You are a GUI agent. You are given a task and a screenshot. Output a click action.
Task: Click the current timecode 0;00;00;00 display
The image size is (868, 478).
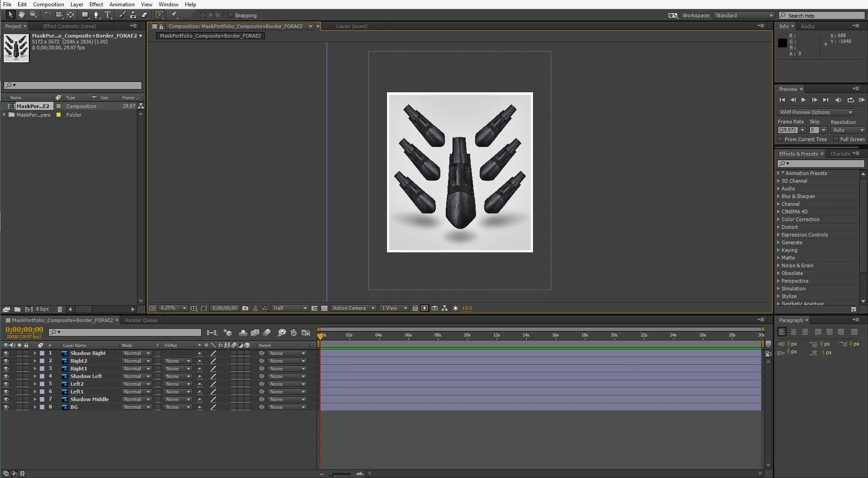coord(24,330)
